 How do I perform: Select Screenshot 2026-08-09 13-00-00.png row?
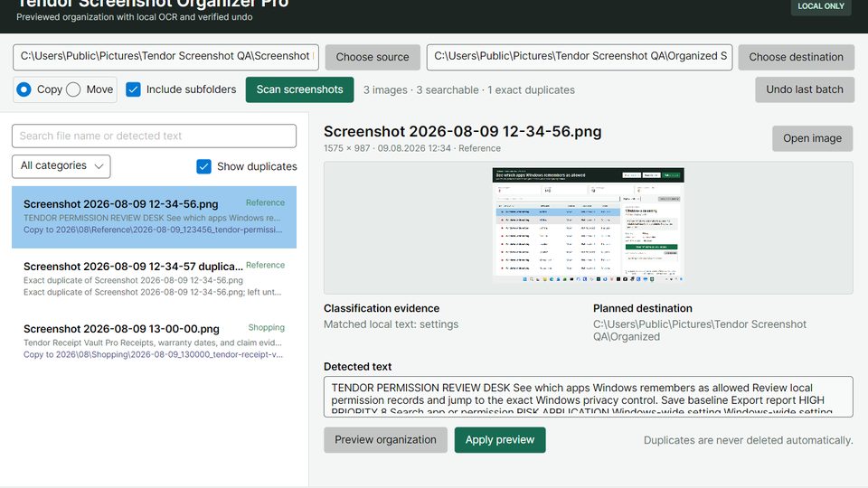154,342
